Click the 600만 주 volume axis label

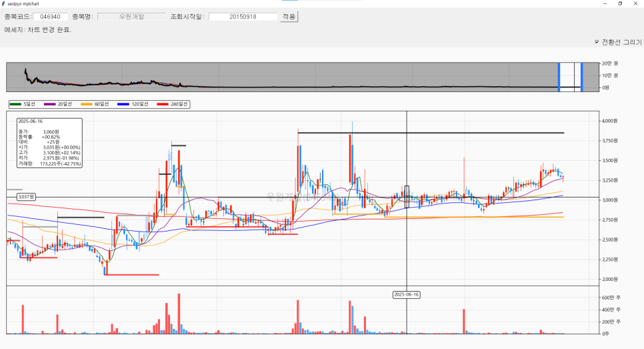pyautogui.click(x=611, y=298)
